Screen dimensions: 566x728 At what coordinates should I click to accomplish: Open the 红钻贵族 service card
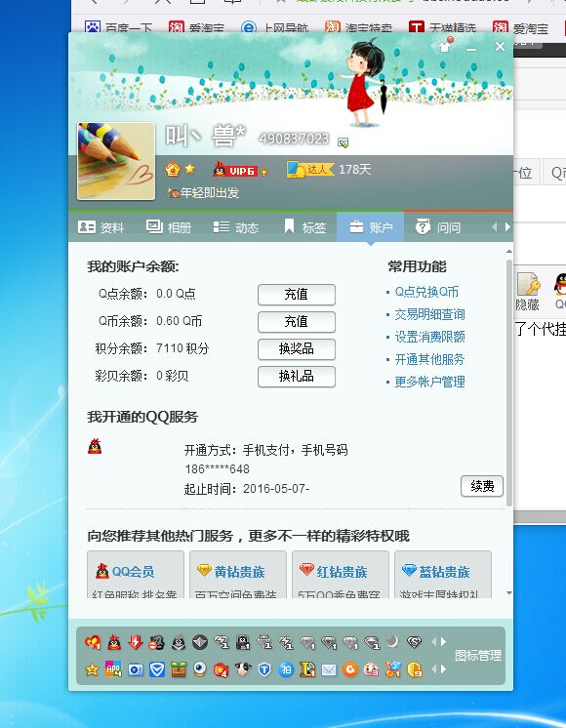point(341,575)
